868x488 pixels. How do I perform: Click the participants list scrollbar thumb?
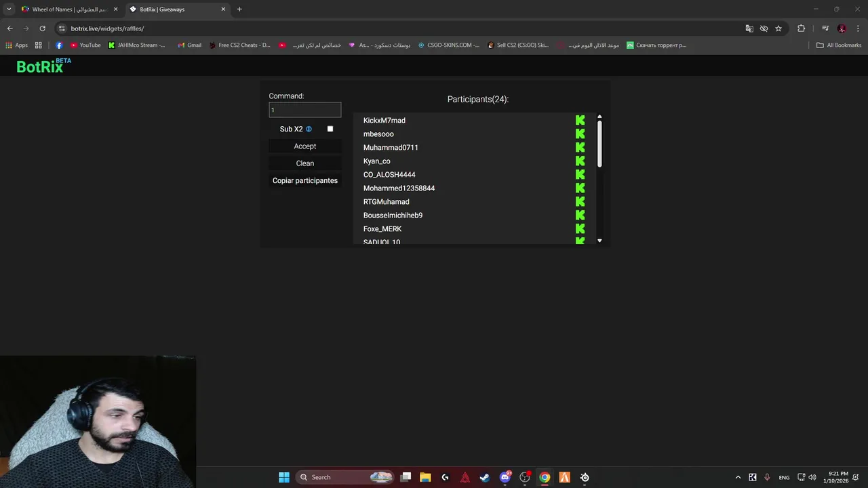(599, 144)
